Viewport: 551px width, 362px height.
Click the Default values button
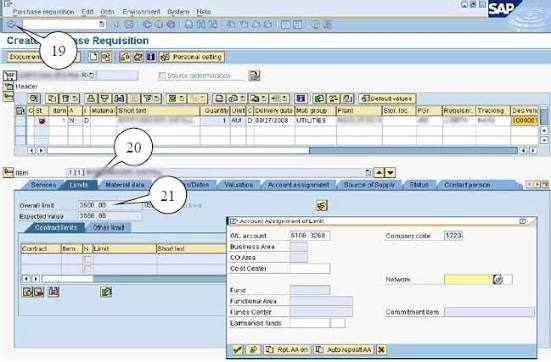(387, 99)
